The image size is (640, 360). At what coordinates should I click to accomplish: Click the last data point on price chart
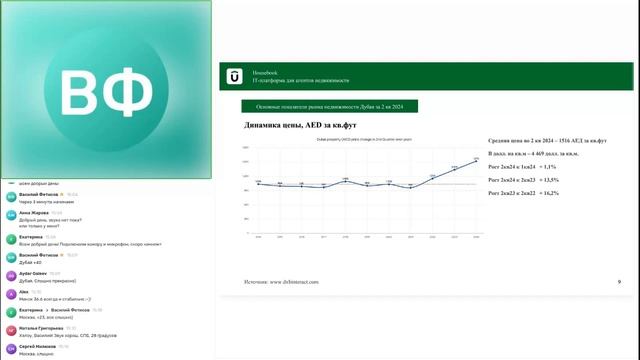coord(476,161)
